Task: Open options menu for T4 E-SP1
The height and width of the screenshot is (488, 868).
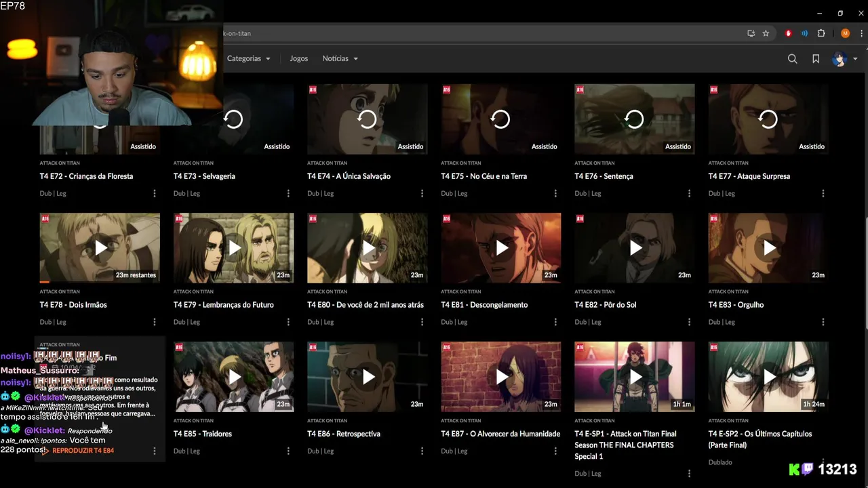Action: (689, 473)
